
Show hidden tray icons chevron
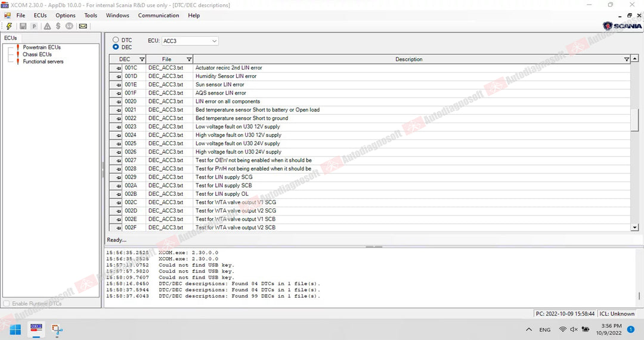[x=529, y=329]
